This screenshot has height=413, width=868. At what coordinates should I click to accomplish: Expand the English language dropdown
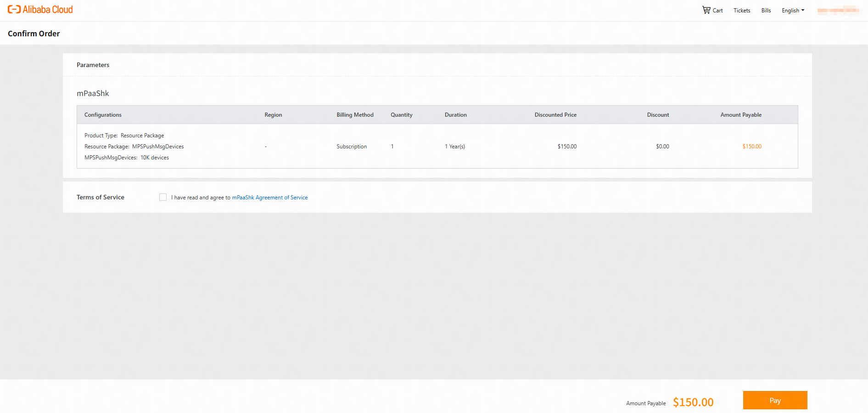coord(793,11)
